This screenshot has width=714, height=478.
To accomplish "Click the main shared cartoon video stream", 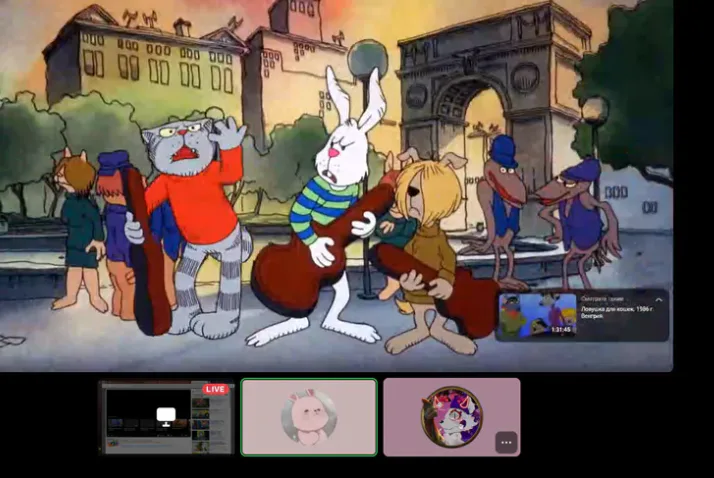I will click(x=336, y=185).
